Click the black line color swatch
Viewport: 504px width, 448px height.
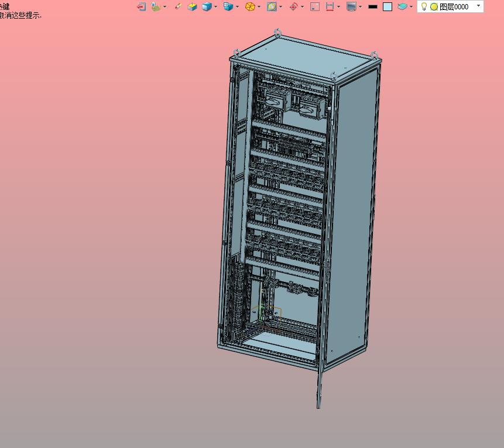pyautogui.click(x=372, y=6)
